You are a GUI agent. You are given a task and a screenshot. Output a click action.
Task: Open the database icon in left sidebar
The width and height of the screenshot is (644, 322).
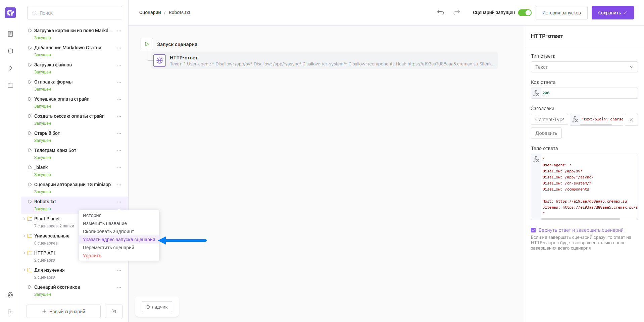tap(10, 51)
